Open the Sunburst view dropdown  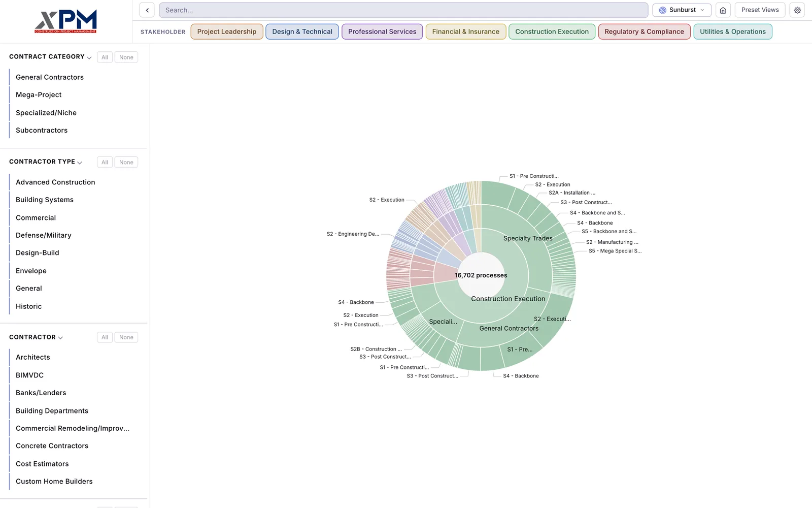(x=682, y=10)
